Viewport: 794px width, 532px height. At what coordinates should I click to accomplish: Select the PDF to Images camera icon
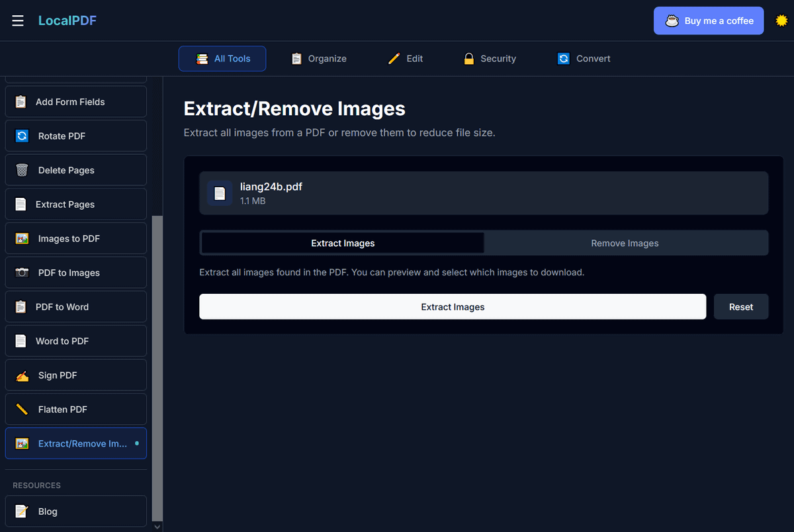click(22, 273)
